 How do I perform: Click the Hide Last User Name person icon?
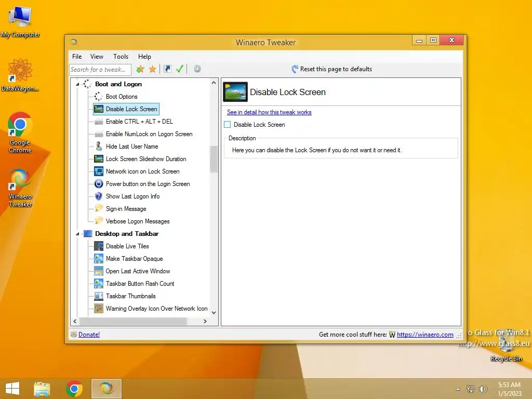pos(99,146)
